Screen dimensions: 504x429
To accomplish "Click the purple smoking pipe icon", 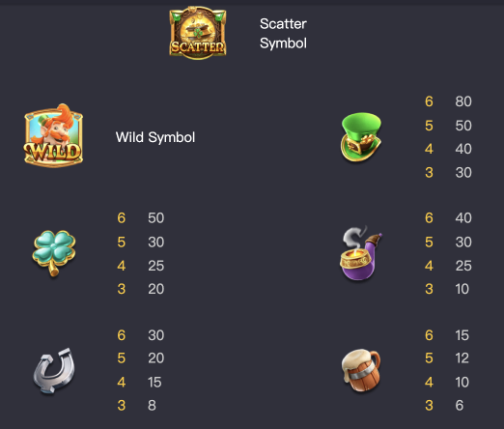I will (x=361, y=253).
